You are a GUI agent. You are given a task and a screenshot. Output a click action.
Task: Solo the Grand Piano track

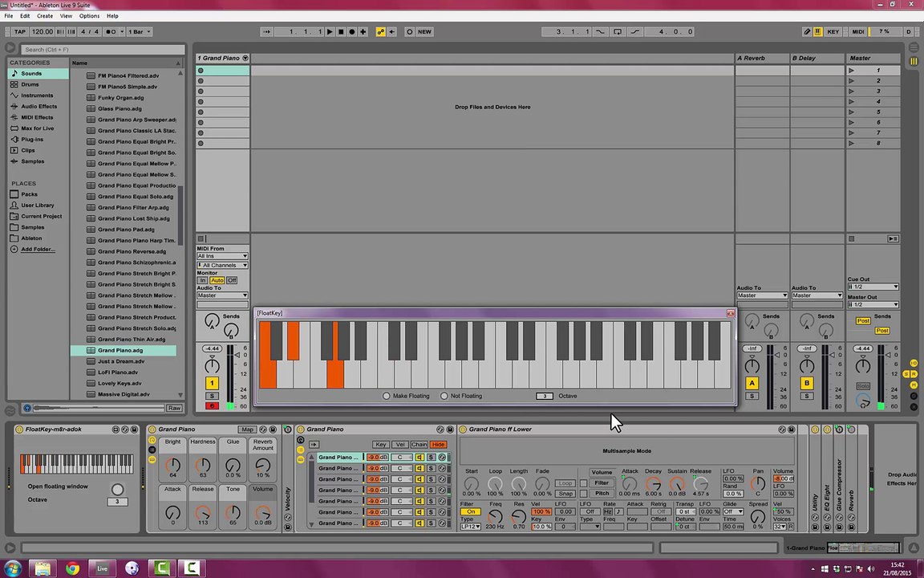212,397
